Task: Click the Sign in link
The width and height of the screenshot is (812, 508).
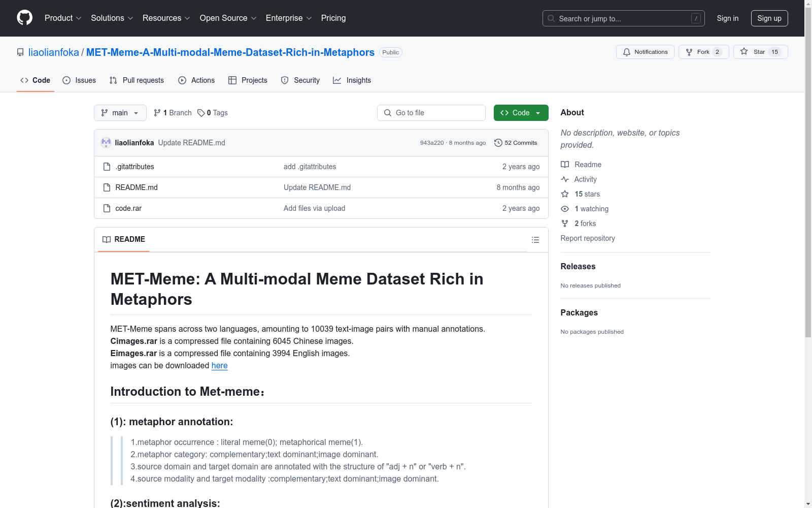Action: coord(728,18)
